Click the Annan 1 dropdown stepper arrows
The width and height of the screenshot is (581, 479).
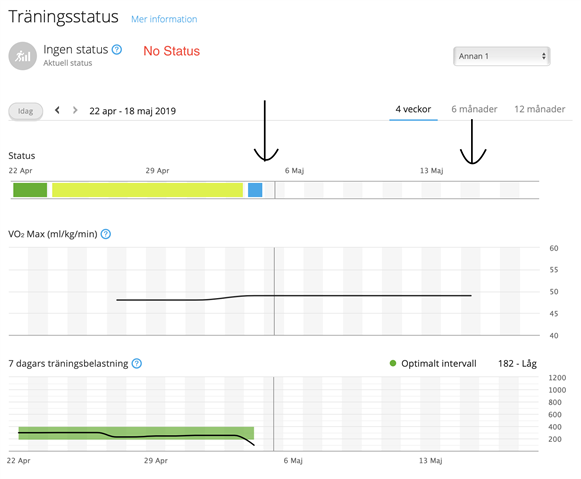[544, 56]
